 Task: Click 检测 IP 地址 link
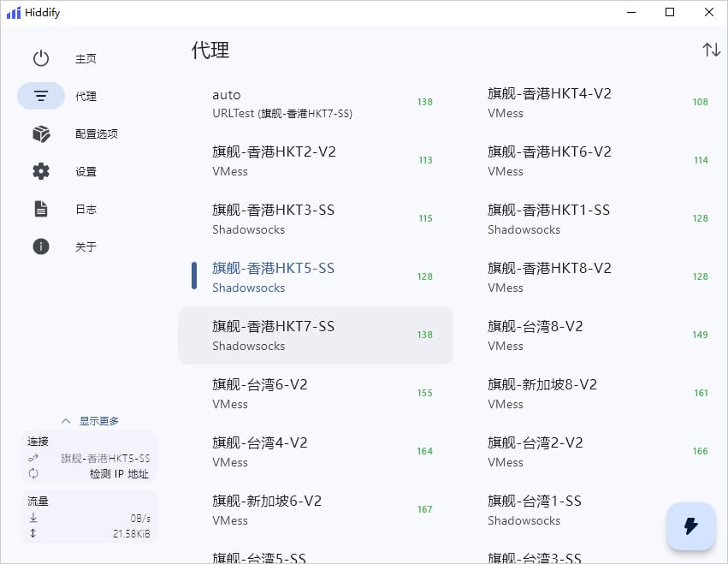click(x=118, y=473)
